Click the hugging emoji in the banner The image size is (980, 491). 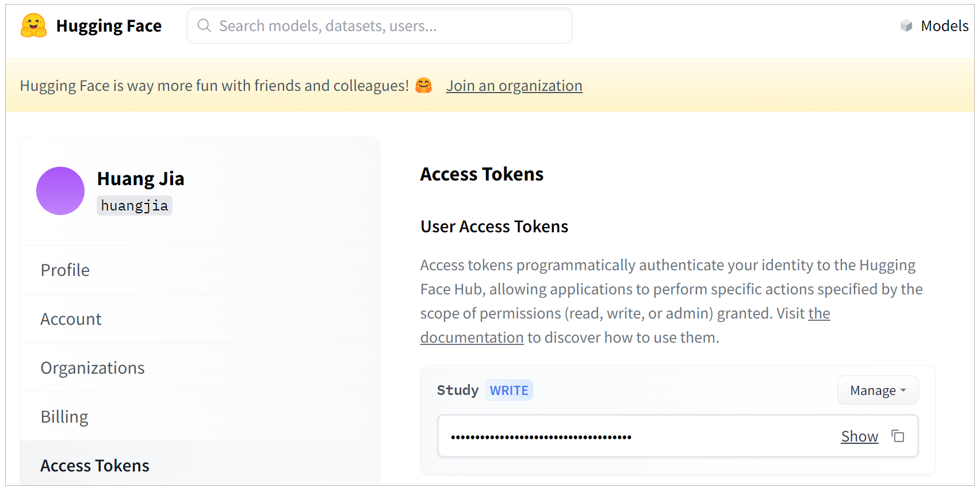pos(424,86)
